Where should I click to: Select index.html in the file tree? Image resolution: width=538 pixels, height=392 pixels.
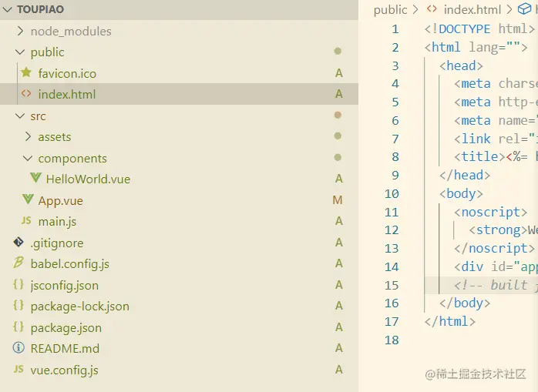coord(67,94)
